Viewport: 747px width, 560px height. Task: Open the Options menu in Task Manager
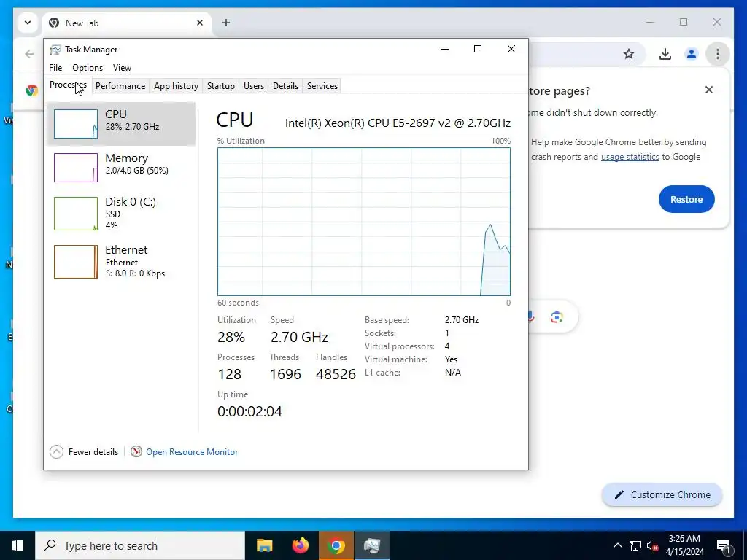click(x=88, y=68)
